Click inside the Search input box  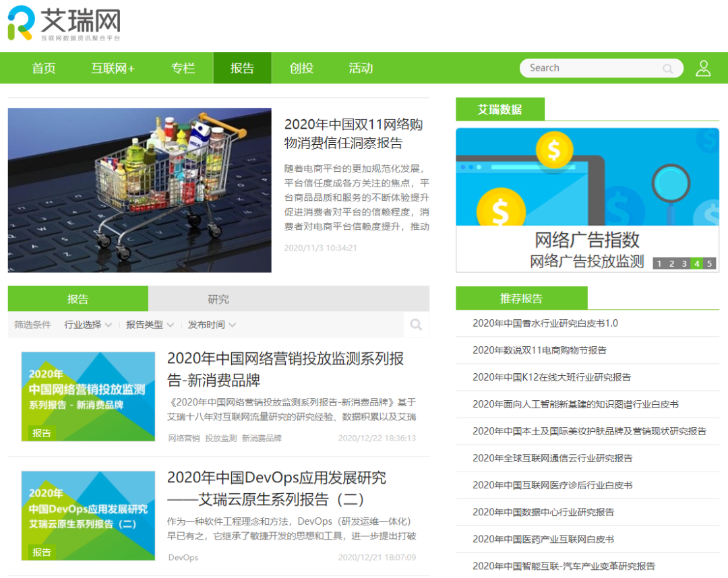(593, 68)
